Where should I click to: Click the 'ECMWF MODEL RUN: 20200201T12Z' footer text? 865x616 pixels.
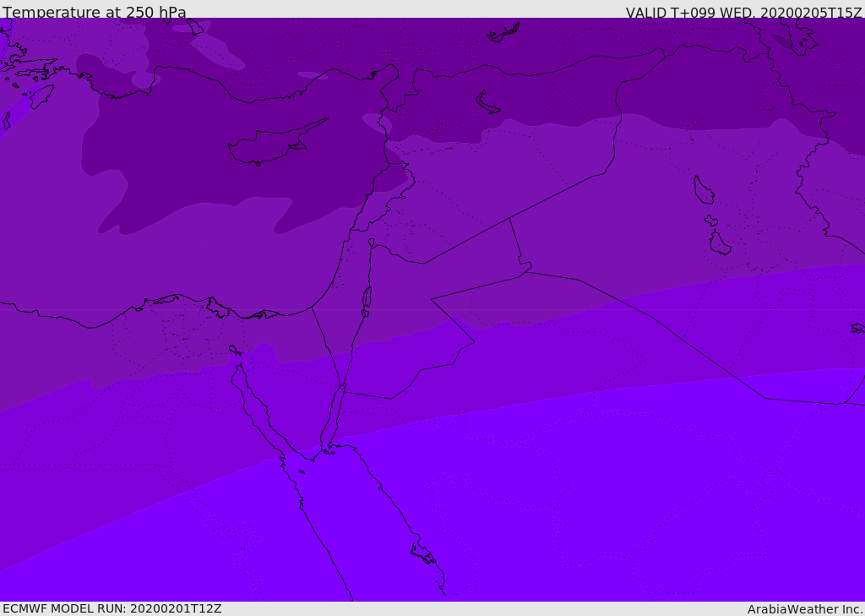(112, 608)
